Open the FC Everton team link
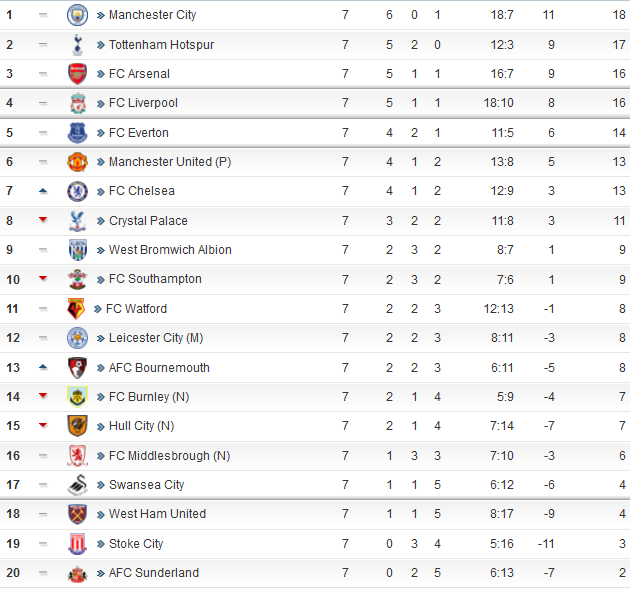The height and width of the screenshot is (589, 630). (x=139, y=133)
